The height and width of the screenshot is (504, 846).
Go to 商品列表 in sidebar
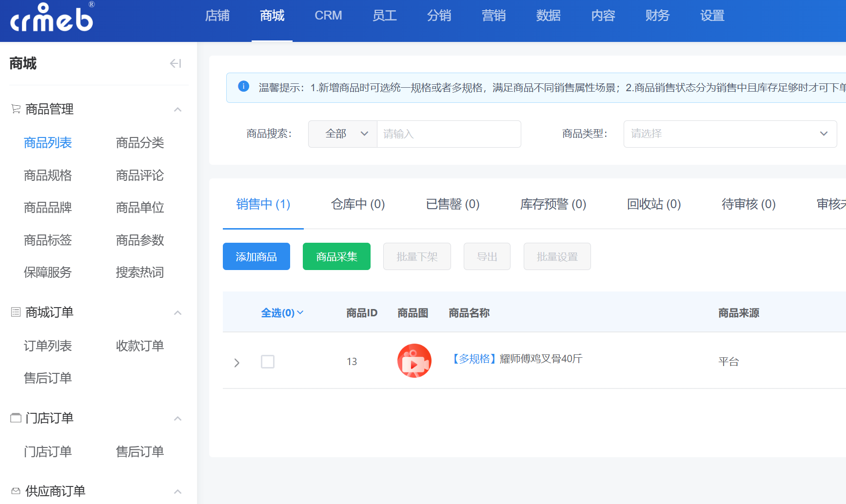click(x=48, y=143)
